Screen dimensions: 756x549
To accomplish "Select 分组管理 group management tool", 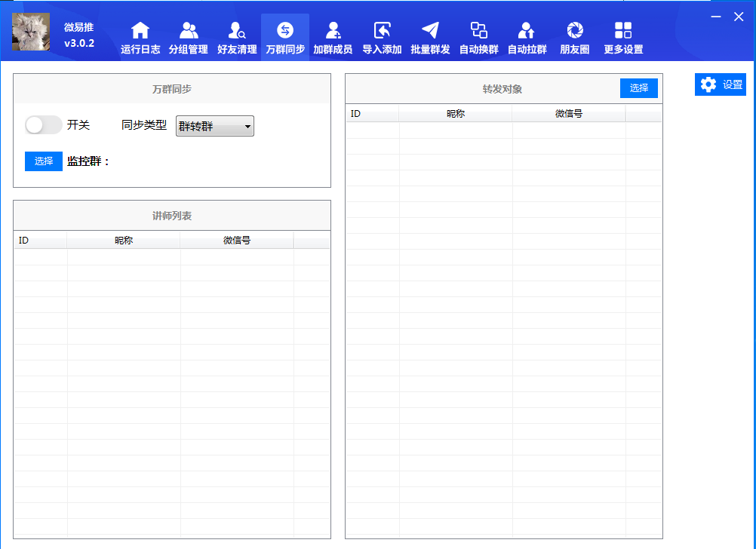I will 189,35.
